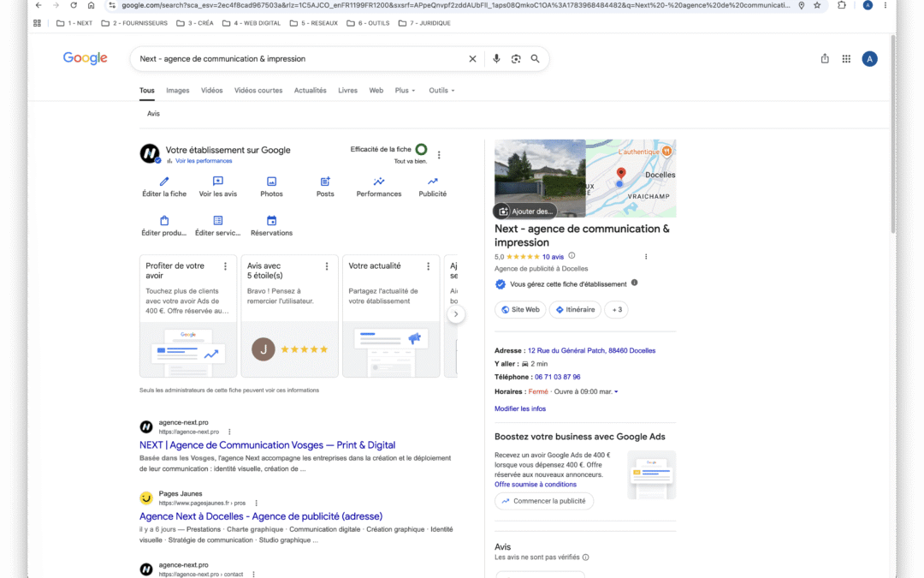Open options menu on Avis avec 5 étoile(s) card
The height and width of the screenshot is (578, 924).
(327, 266)
